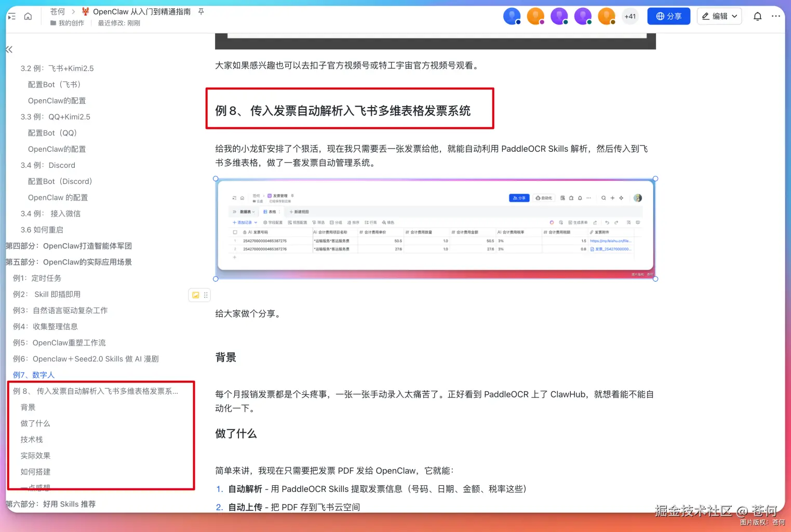Open the more options ellipsis menu

click(x=776, y=17)
